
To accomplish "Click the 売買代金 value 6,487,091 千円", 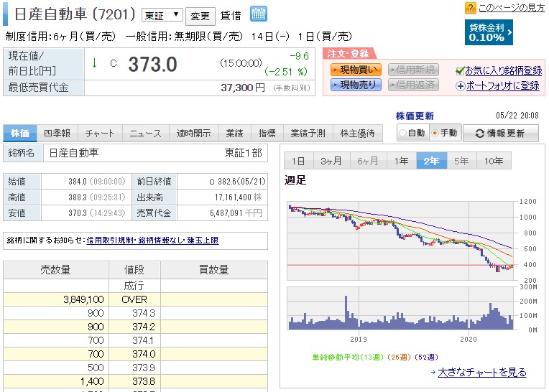I will pos(236,213).
